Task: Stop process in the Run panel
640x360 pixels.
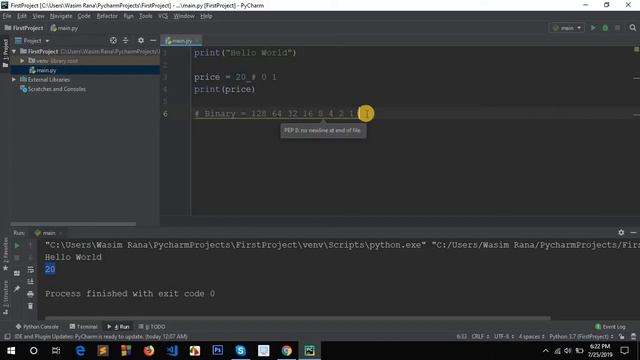Action: (x=17, y=258)
